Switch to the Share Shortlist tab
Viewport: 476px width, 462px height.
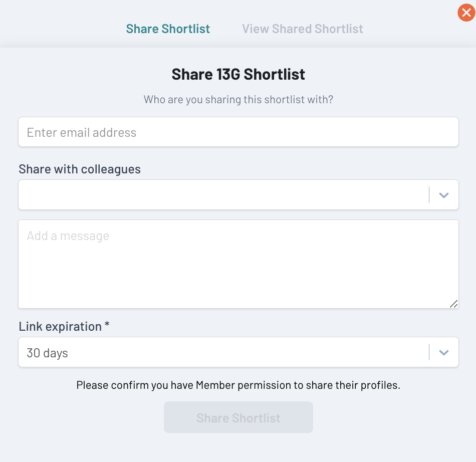click(168, 29)
